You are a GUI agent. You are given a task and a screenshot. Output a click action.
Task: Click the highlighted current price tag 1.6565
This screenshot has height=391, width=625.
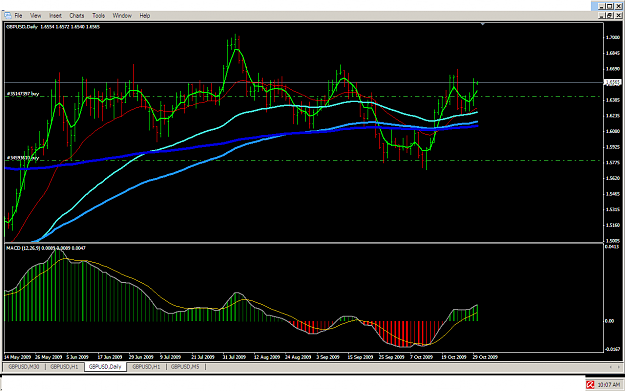pos(613,83)
